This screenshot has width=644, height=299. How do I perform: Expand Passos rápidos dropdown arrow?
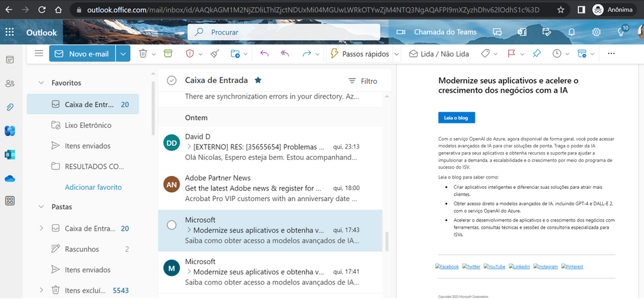(396, 53)
